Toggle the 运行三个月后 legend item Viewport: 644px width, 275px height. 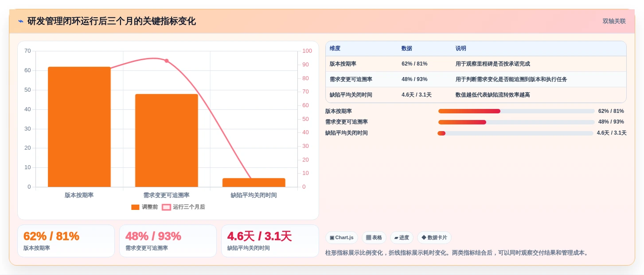183,207
